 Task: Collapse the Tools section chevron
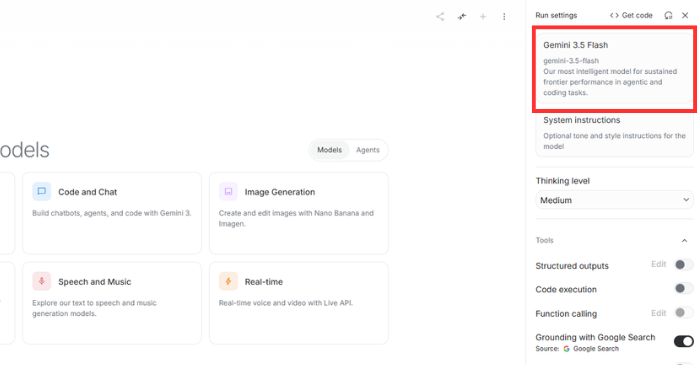[x=685, y=240]
